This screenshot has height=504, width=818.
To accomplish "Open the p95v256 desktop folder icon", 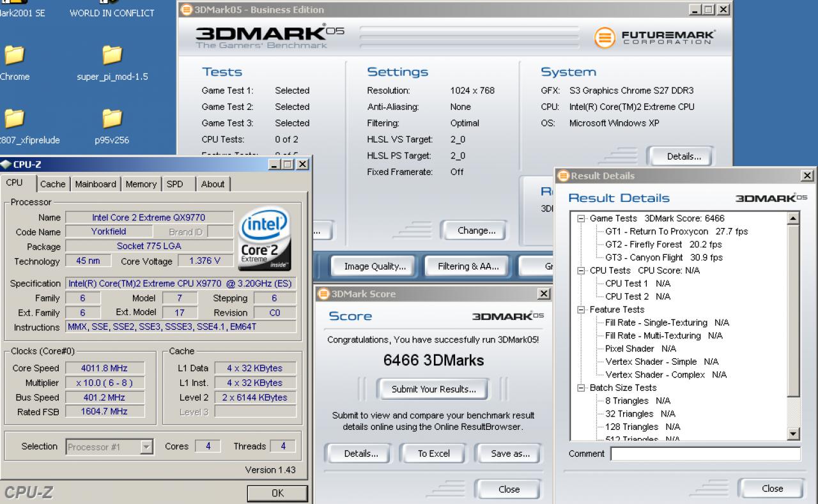I will coord(112,119).
